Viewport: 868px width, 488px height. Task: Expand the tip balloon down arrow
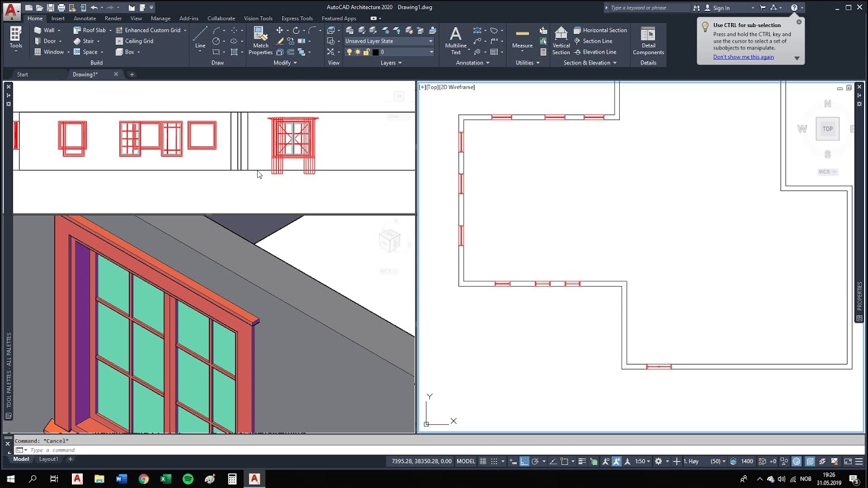coord(797,58)
